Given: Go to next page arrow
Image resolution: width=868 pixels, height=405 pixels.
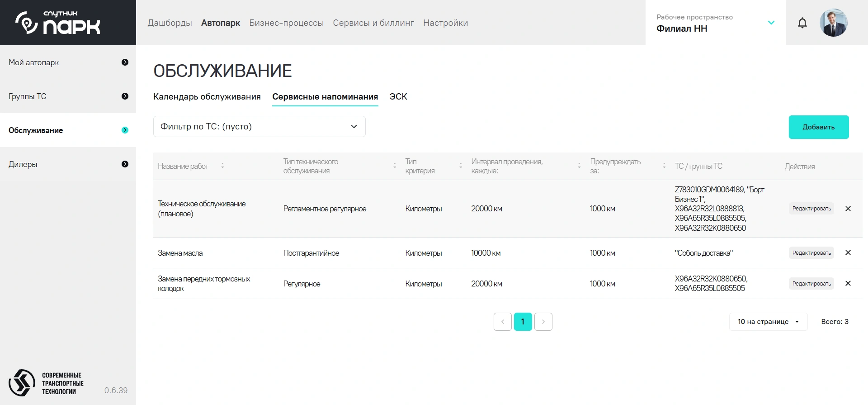Looking at the screenshot, I should click(543, 322).
